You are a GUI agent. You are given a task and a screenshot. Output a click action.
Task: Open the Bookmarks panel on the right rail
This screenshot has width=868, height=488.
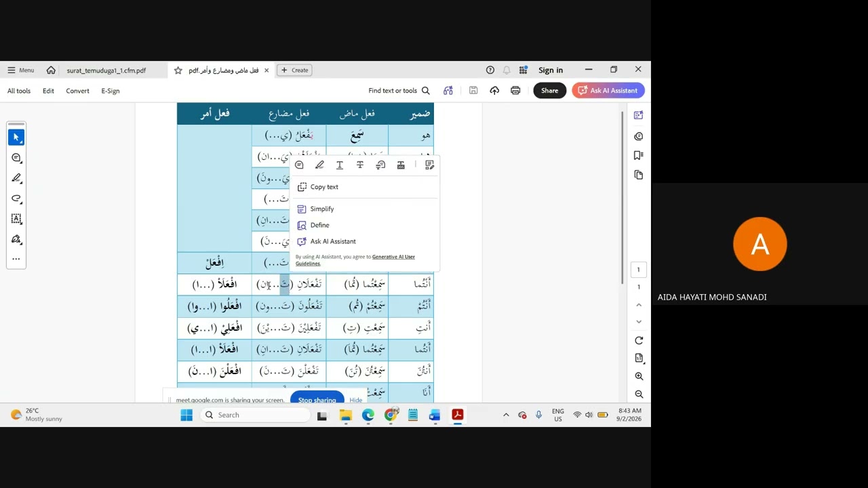click(x=638, y=155)
